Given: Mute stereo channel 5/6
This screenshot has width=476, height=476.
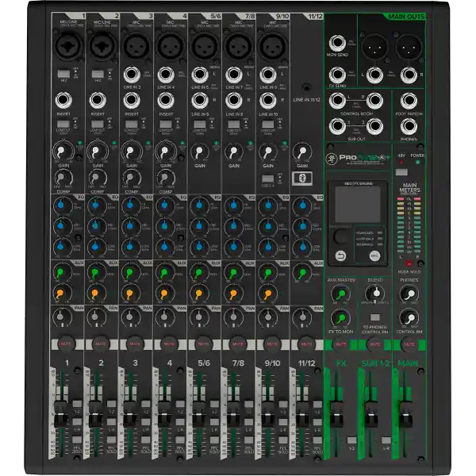Looking at the screenshot, I should tap(203, 344).
